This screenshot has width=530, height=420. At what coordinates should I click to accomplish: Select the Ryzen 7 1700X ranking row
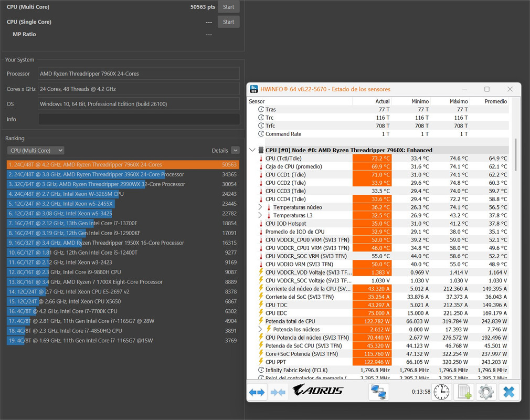[123, 282]
